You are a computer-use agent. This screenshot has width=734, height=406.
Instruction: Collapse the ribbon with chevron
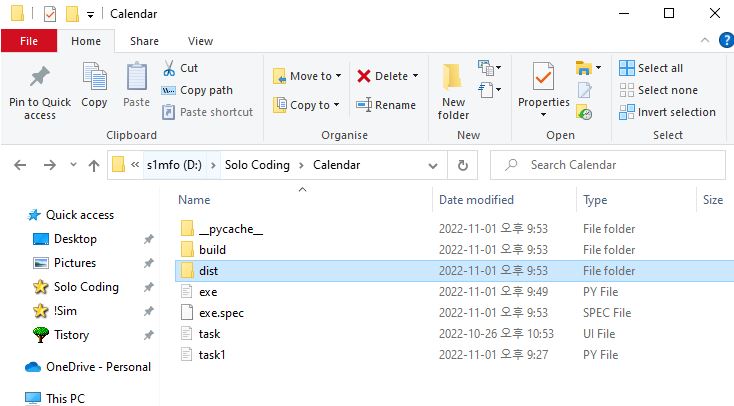pos(705,40)
